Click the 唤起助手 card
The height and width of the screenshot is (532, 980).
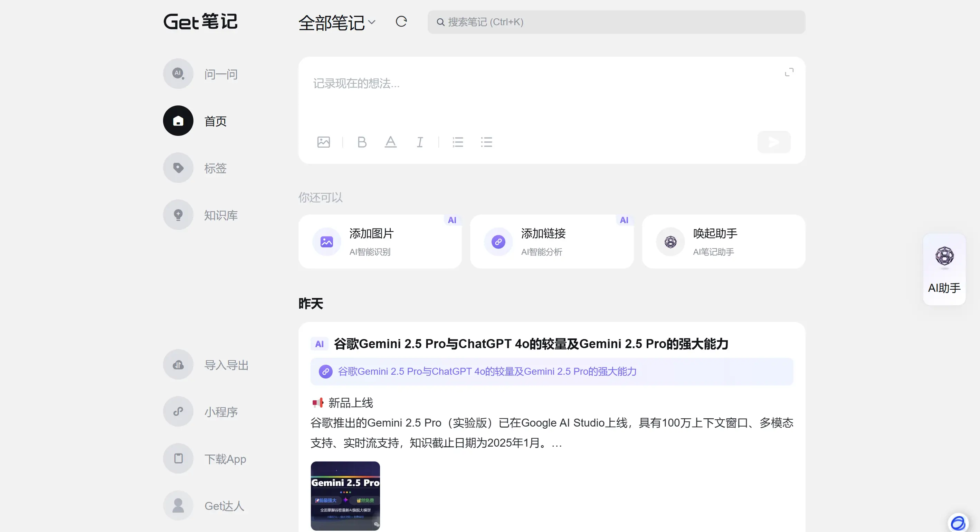(724, 241)
